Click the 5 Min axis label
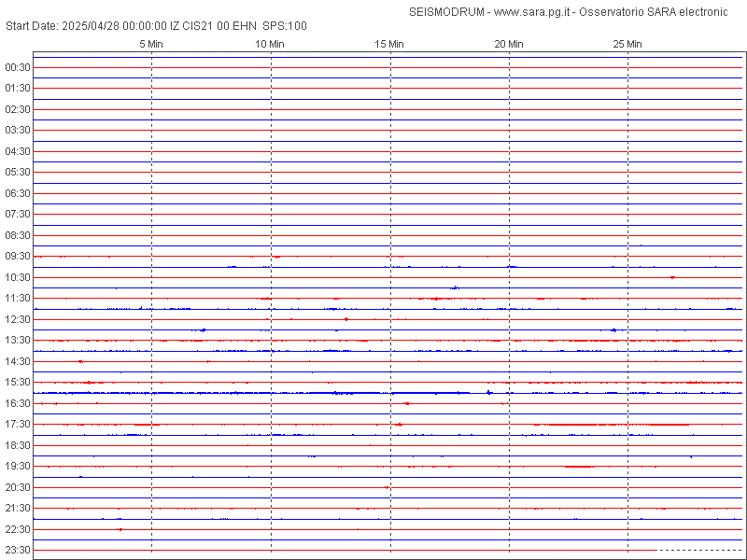 point(151,44)
